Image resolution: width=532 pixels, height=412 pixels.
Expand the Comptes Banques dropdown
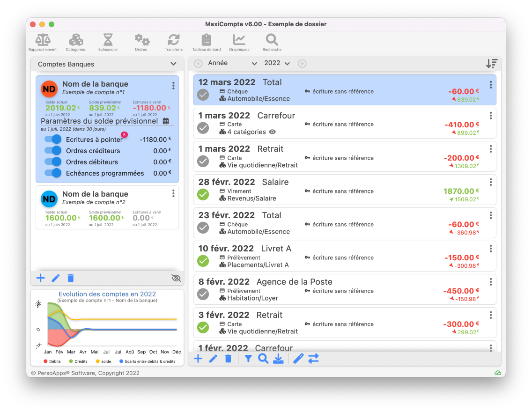click(173, 64)
